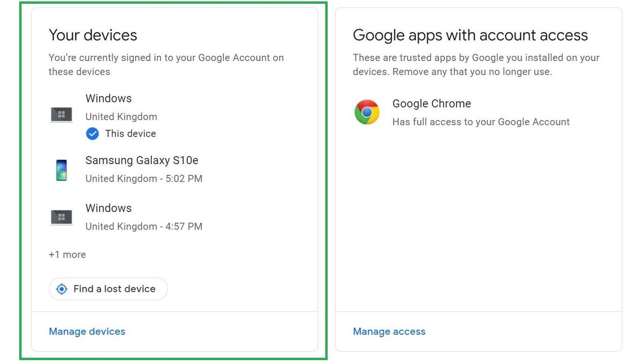Click the Your devices panel heading

point(92,35)
